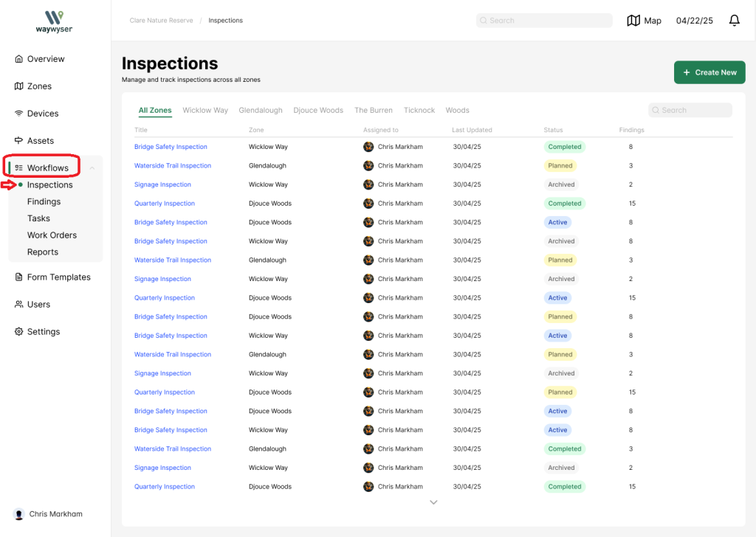Image resolution: width=756 pixels, height=537 pixels.
Task: Open Findings under Workflows
Action: point(44,201)
